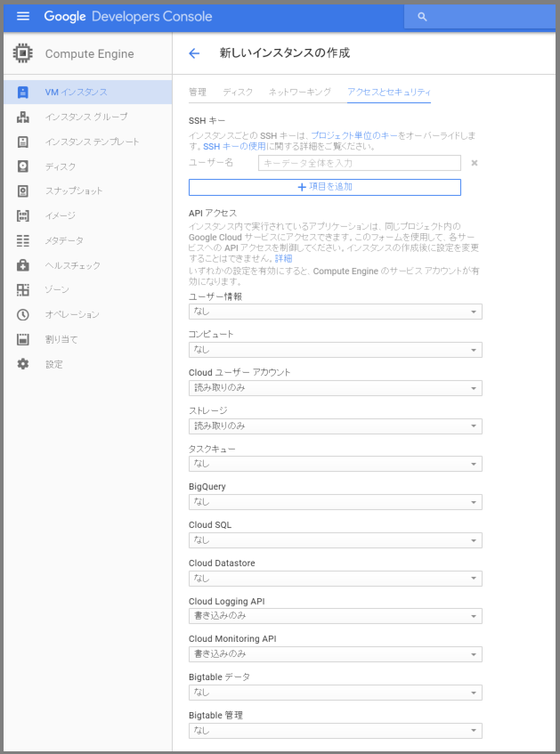The height and width of the screenshot is (754, 560).
Task: Click the Google Developers Console title
Action: pos(128,16)
